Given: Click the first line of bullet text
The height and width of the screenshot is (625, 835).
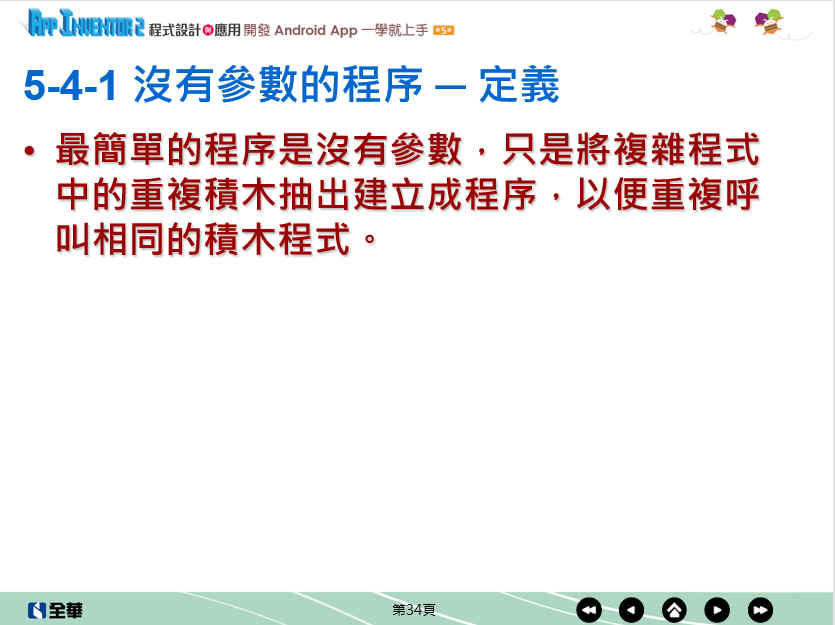Looking at the screenshot, I should tap(407, 151).
